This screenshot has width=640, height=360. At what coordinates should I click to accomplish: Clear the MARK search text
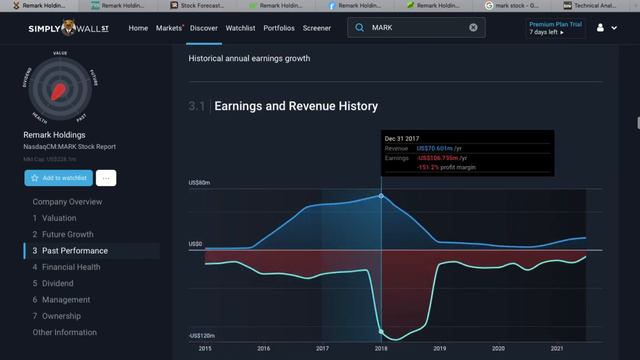(x=473, y=27)
